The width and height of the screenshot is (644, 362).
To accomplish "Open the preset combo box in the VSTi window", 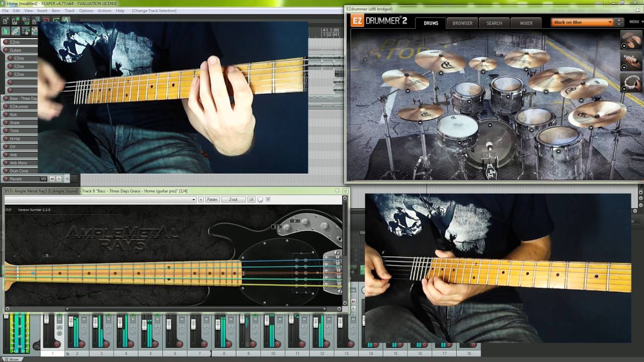I will point(100,200).
